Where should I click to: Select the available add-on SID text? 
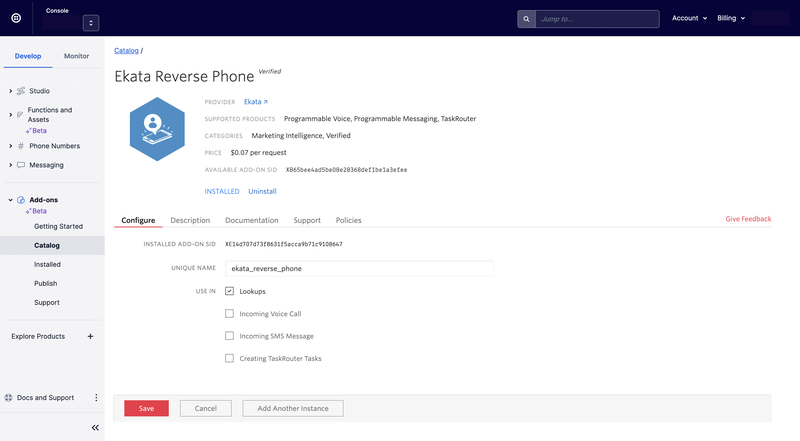[346, 170]
